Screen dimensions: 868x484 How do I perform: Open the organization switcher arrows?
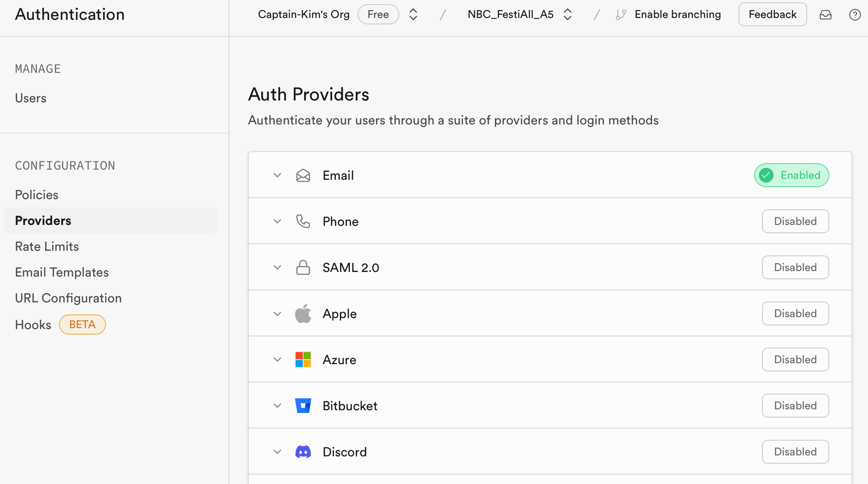[x=413, y=15]
